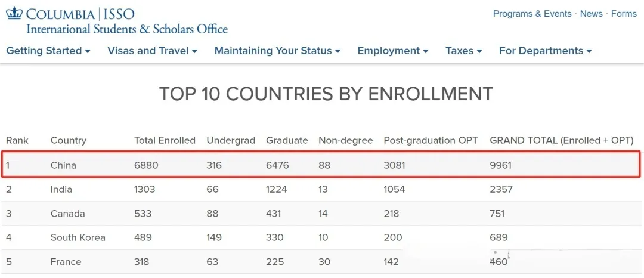Click the Undergrad column header

tap(231, 141)
